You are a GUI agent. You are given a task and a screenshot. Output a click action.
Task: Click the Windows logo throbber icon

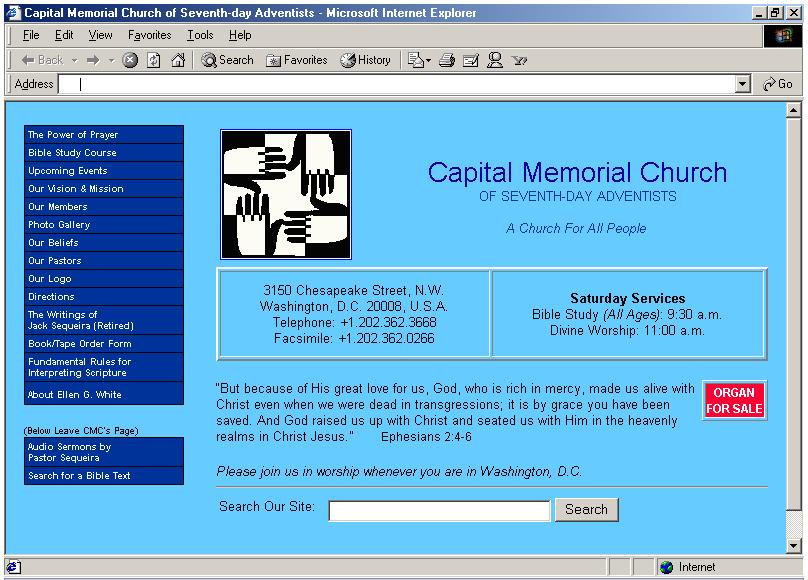[x=782, y=36]
